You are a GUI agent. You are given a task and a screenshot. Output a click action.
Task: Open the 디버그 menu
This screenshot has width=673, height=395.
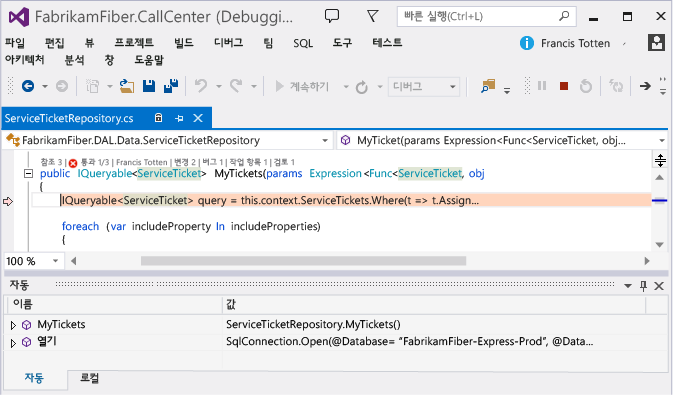pos(228,43)
